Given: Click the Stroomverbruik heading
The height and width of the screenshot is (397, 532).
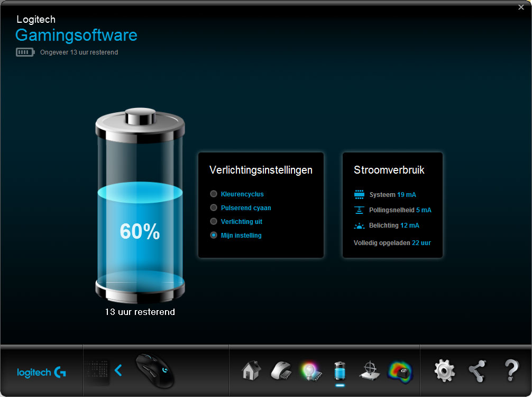Looking at the screenshot, I should click(389, 170).
